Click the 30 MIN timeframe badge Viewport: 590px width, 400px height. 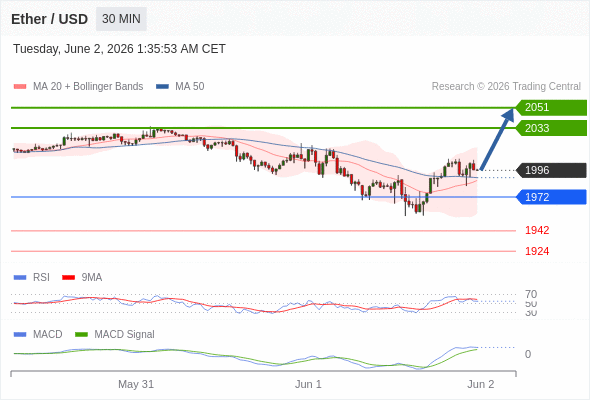click(121, 19)
